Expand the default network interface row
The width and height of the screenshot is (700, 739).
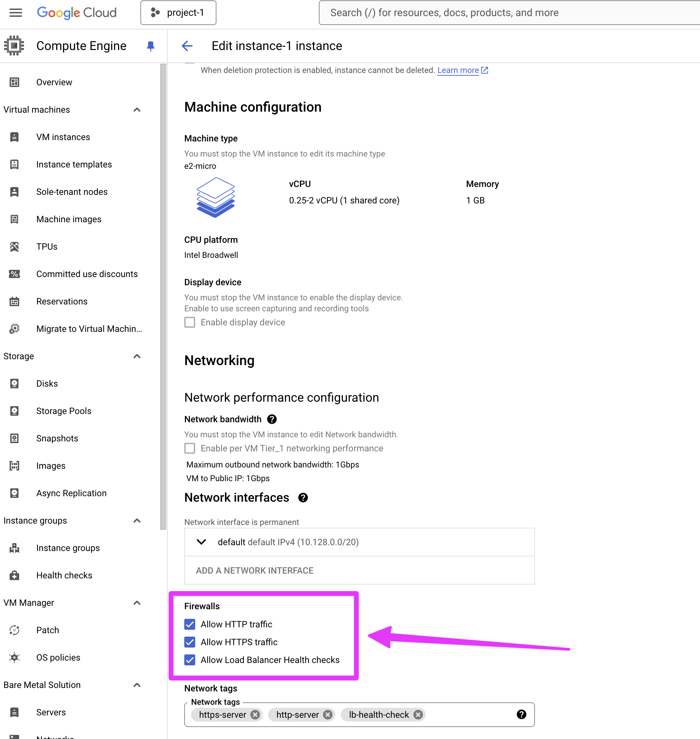(x=201, y=542)
